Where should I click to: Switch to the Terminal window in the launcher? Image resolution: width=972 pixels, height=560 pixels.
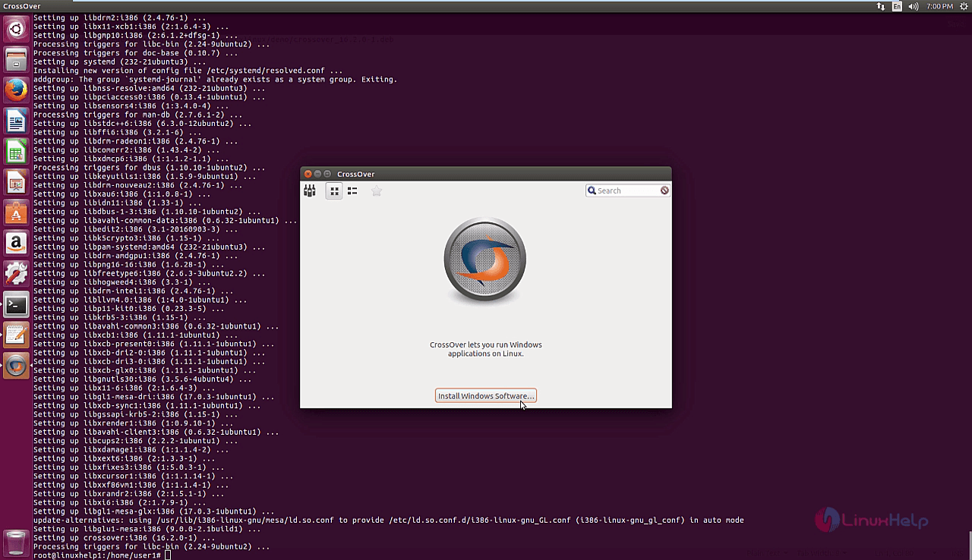[17, 305]
